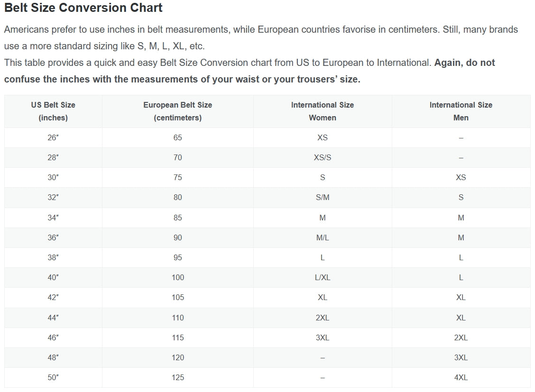Click the "International Size Women" column header

tap(323, 111)
